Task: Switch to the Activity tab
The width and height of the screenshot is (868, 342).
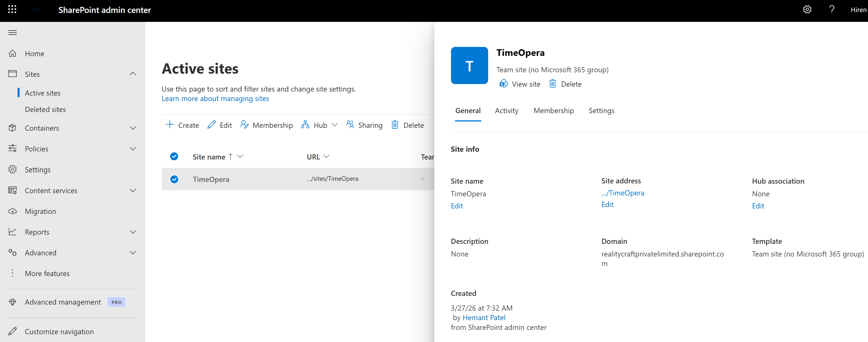Action: (x=507, y=111)
